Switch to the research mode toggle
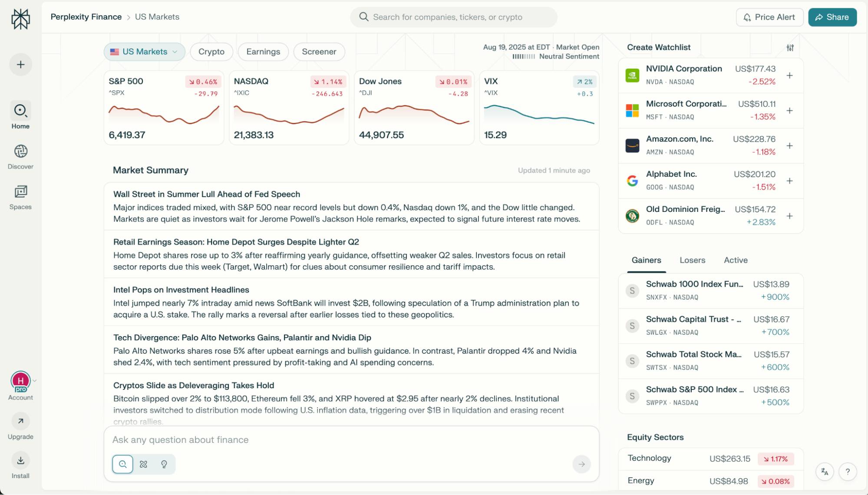This screenshot has width=868, height=495. 144,464
